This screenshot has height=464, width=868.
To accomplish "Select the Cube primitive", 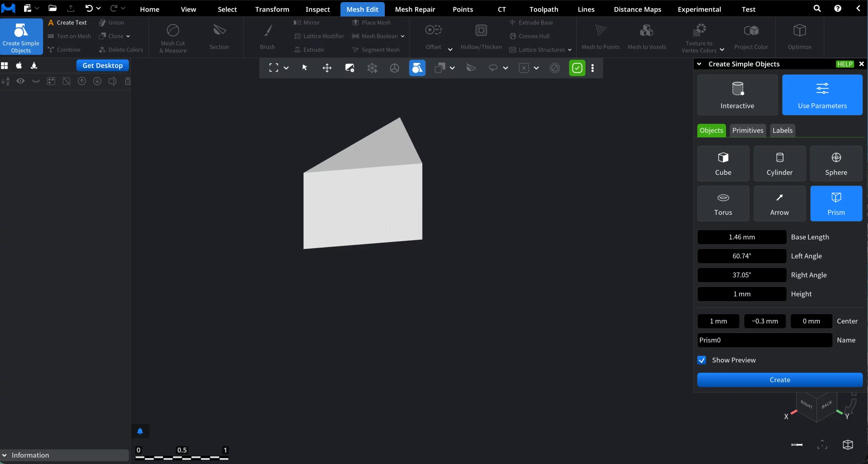I will [723, 163].
